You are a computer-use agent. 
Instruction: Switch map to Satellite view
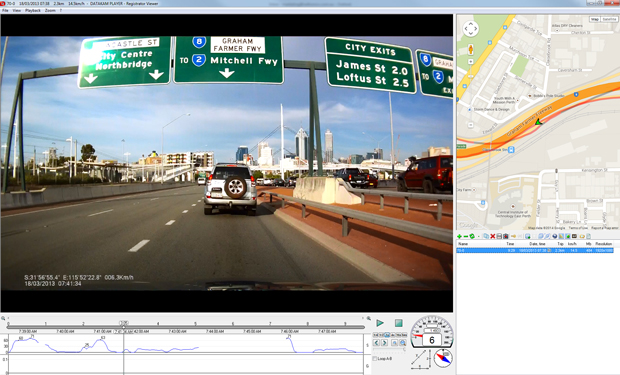(609, 19)
